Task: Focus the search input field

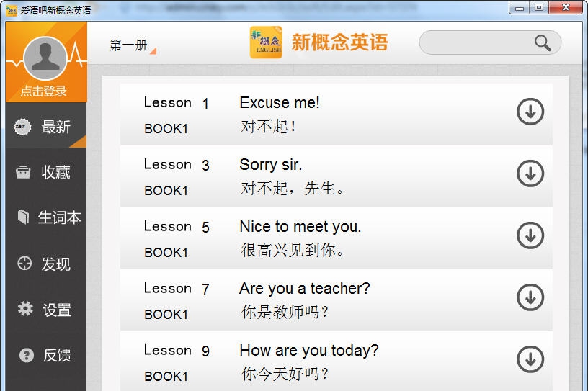Action: 490,42
